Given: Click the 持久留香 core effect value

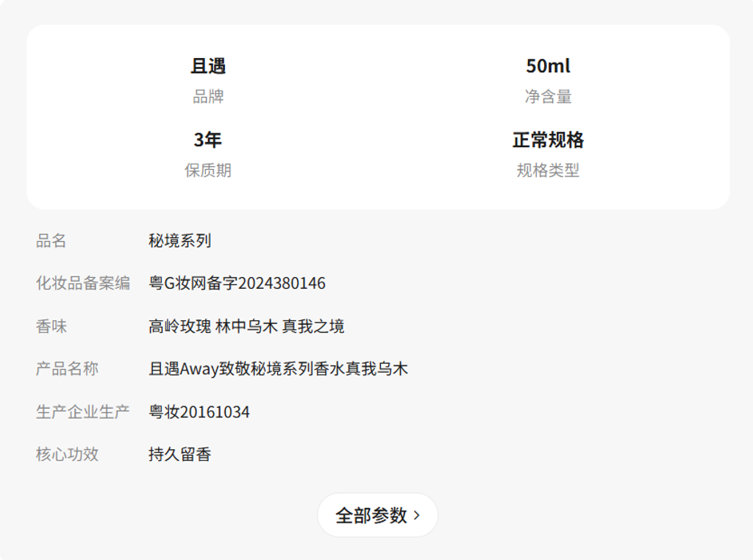Looking at the screenshot, I should 180,454.
